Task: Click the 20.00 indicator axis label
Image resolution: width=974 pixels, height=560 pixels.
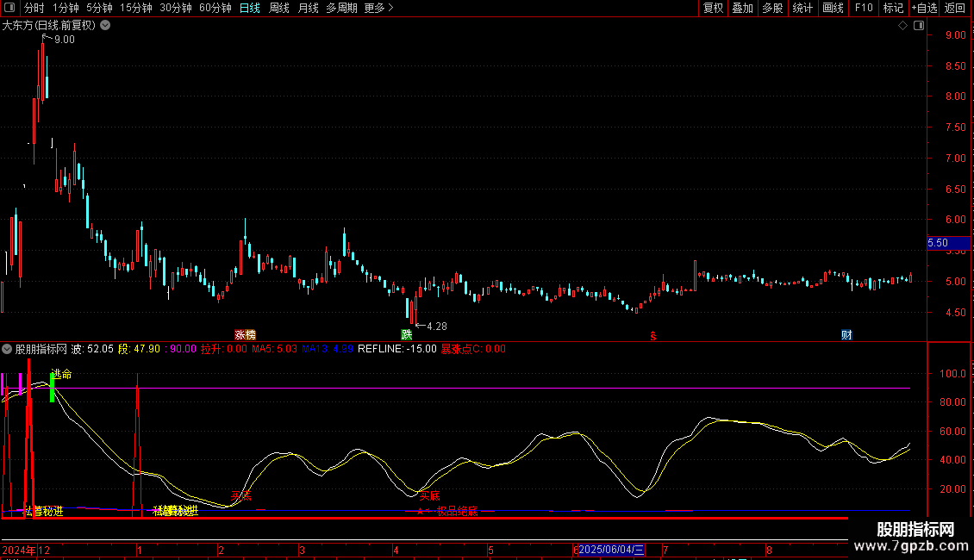Action: [x=952, y=489]
